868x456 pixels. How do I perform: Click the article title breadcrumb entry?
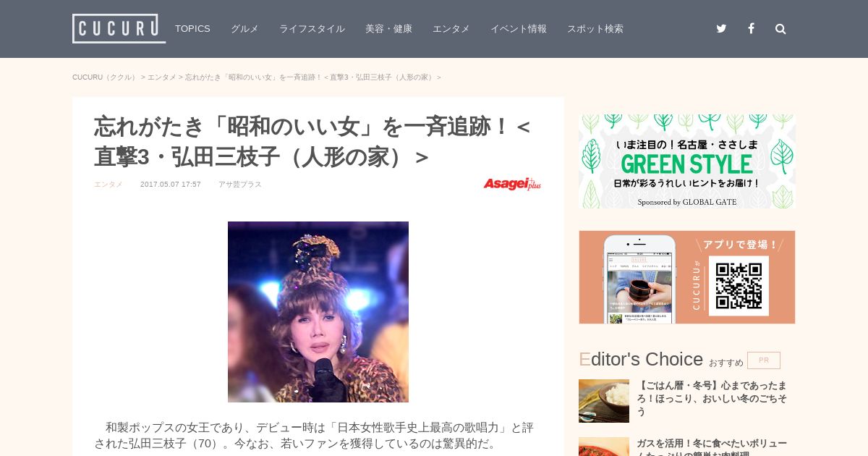click(x=313, y=77)
